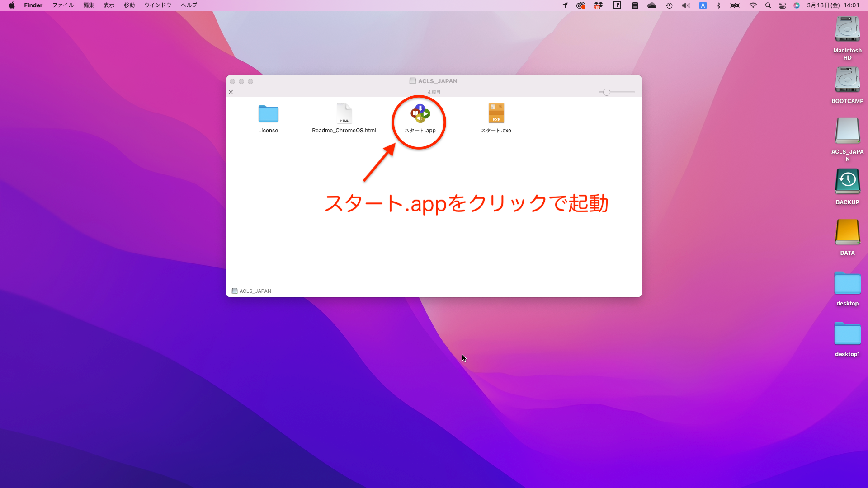Open the 移動 menu
This screenshot has width=868, height=488.
129,5
